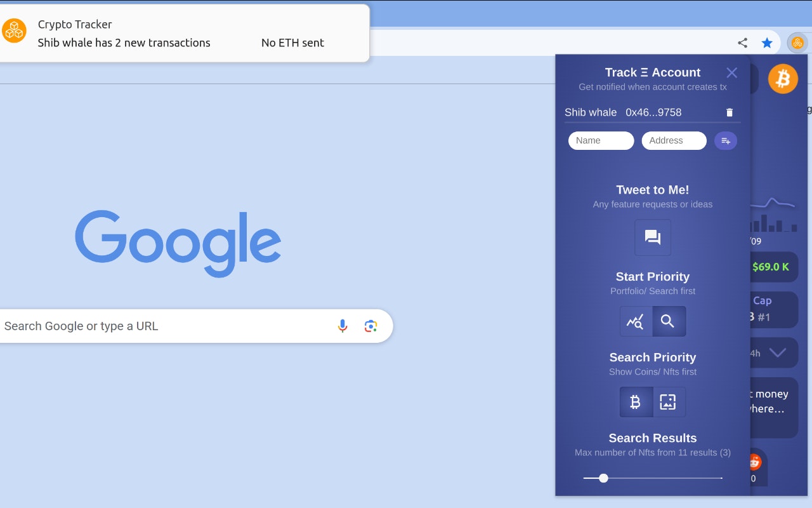This screenshot has width=812, height=508.
Task: Close the Track Account settings panel
Action: (731, 72)
